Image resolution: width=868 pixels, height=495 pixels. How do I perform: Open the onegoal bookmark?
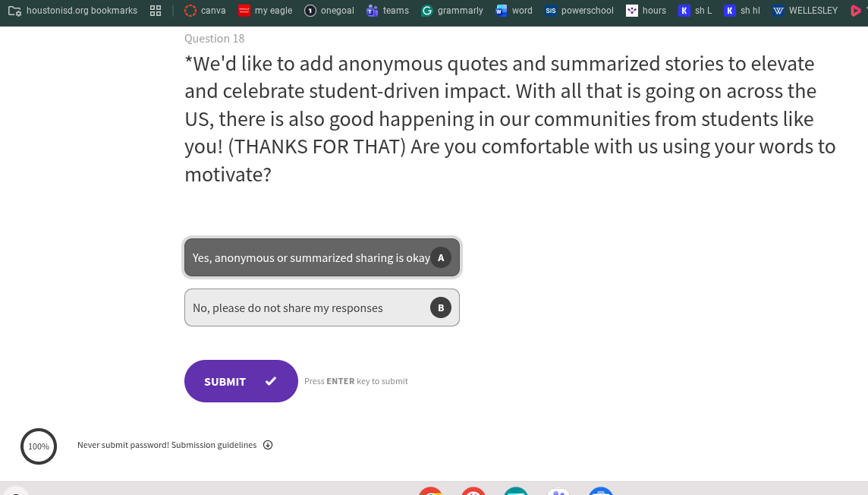[329, 11]
